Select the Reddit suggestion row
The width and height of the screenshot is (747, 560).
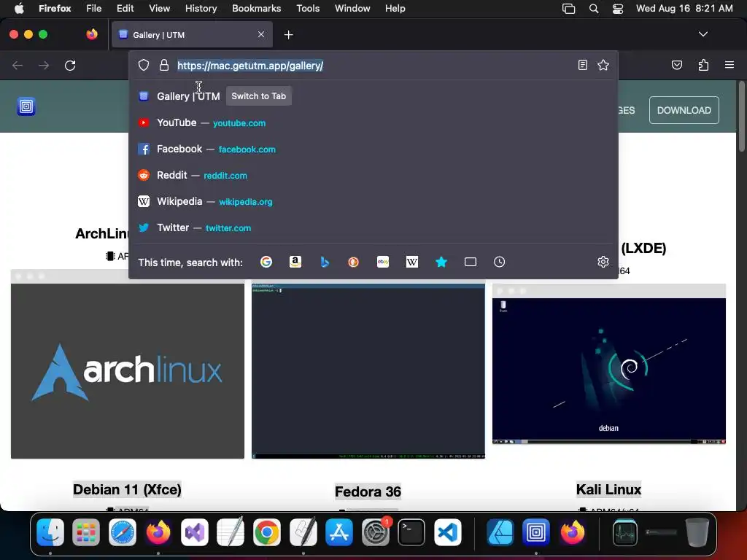(373, 175)
